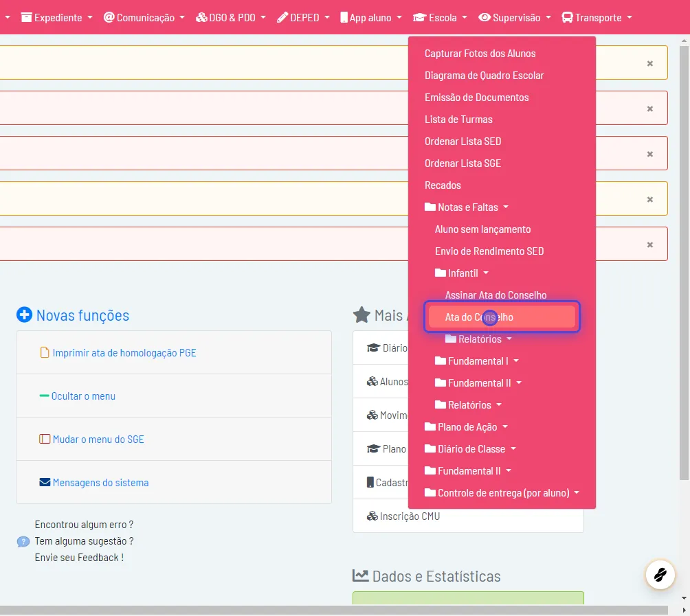Viewport: 690px width, 616px height.
Task: Choose Assinar Ata do Conselho
Action: [496, 295]
